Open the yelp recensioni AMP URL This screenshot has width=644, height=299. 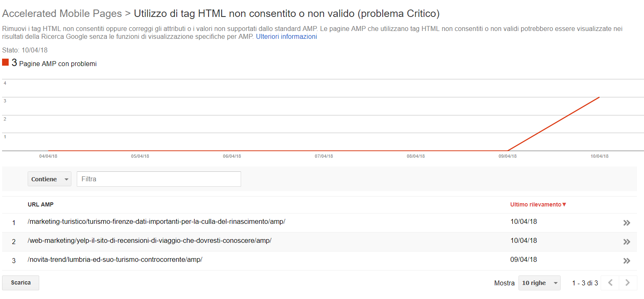click(x=149, y=240)
